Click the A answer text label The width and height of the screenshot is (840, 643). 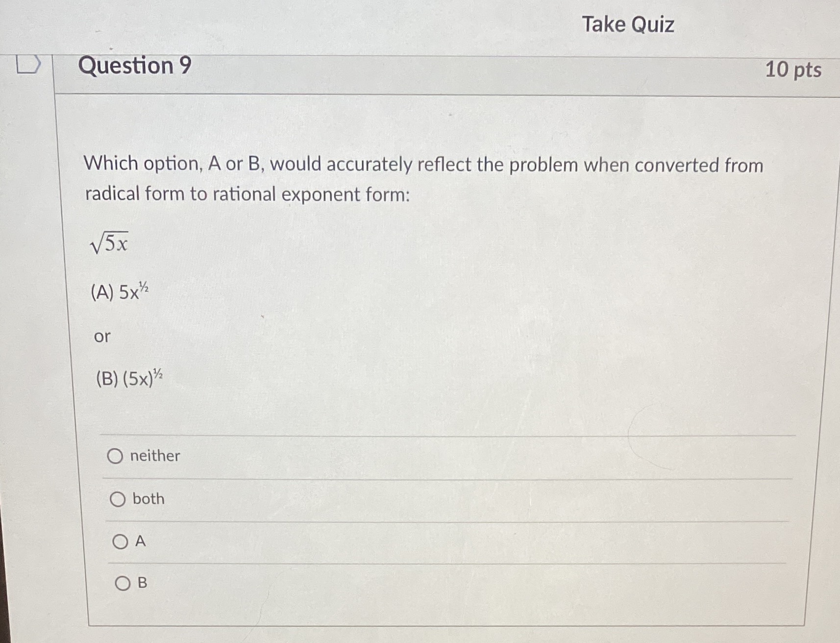(x=140, y=542)
